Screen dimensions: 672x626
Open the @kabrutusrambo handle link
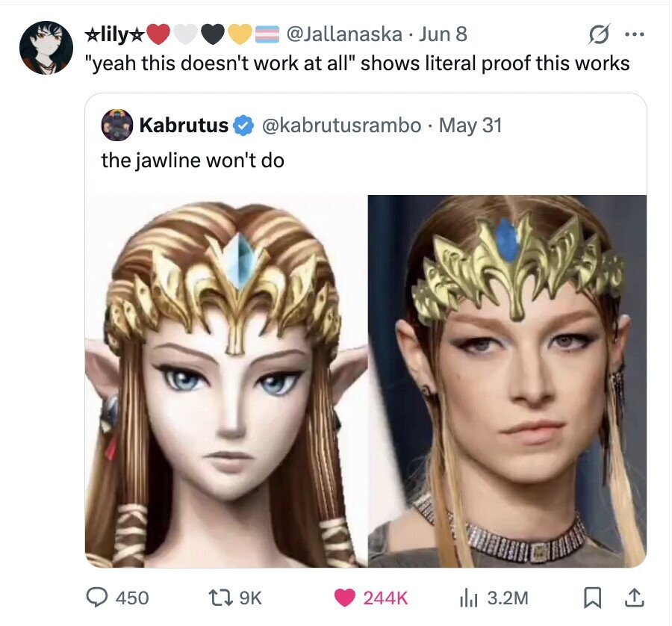pyautogui.click(x=341, y=125)
